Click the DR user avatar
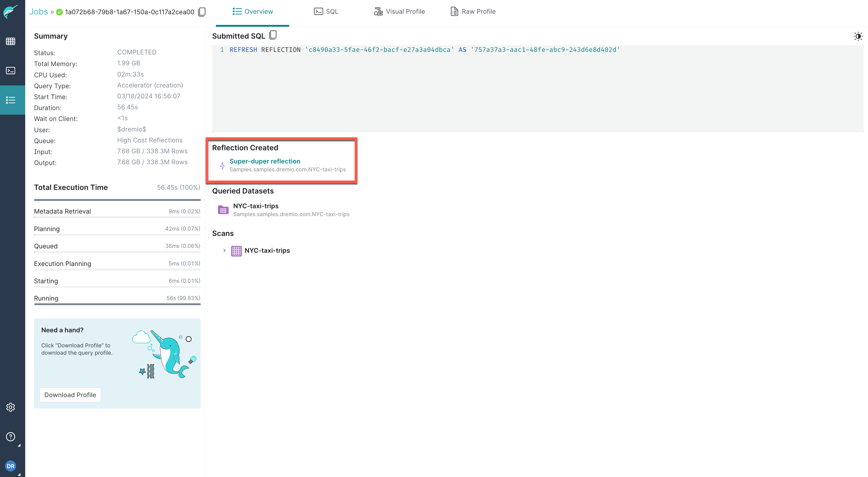Image resolution: width=868 pixels, height=477 pixels. (x=10, y=466)
